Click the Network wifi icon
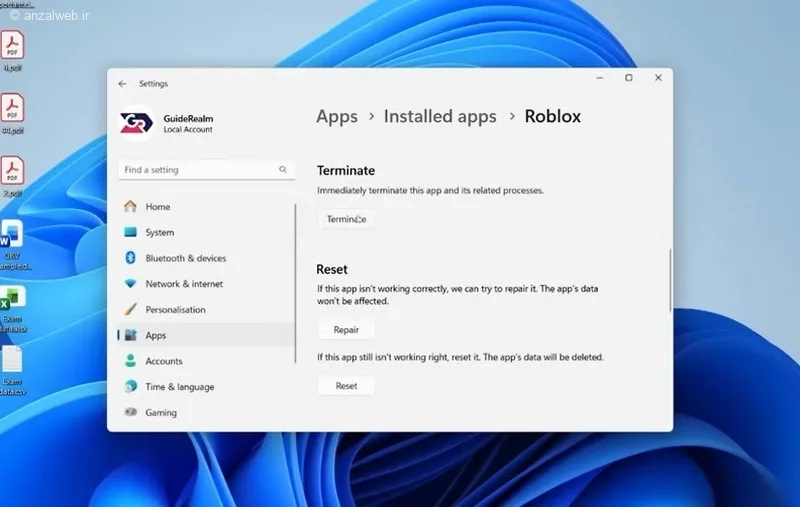The height and width of the screenshot is (507, 800). tap(131, 284)
